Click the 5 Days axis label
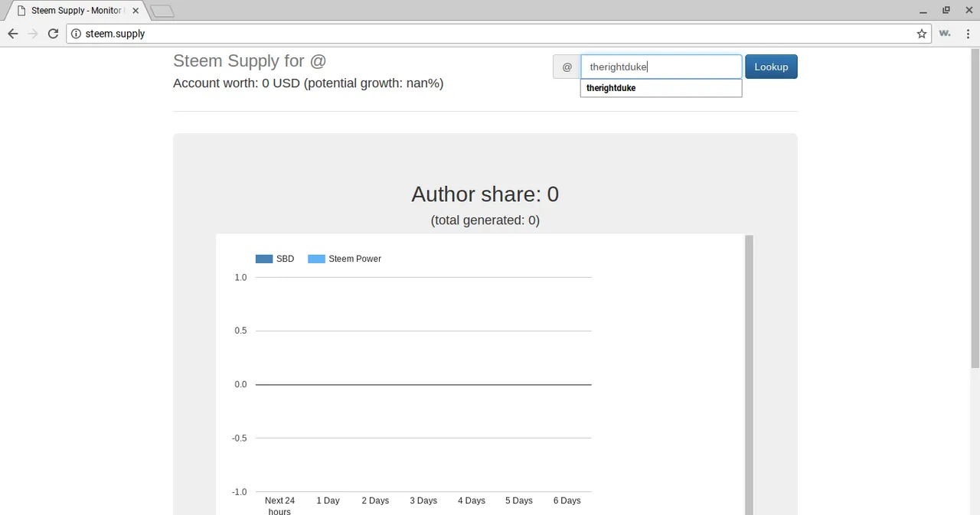The width and height of the screenshot is (980, 515). point(519,500)
